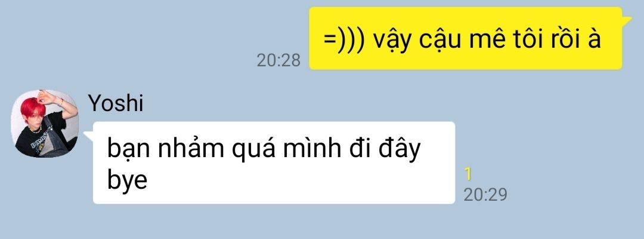The image size is (644, 239).
Task: Select Yoshi's white reply bubble
Action: click(x=274, y=163)
